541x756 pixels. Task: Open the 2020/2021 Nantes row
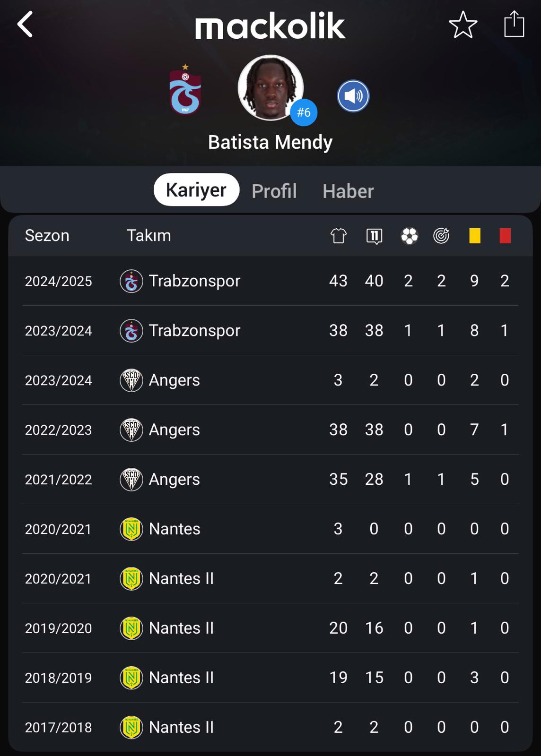270,529
